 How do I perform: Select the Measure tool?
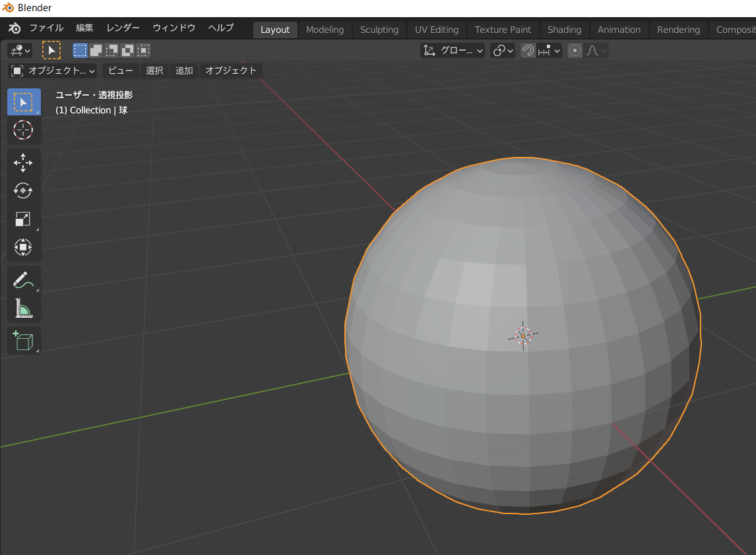23,308
